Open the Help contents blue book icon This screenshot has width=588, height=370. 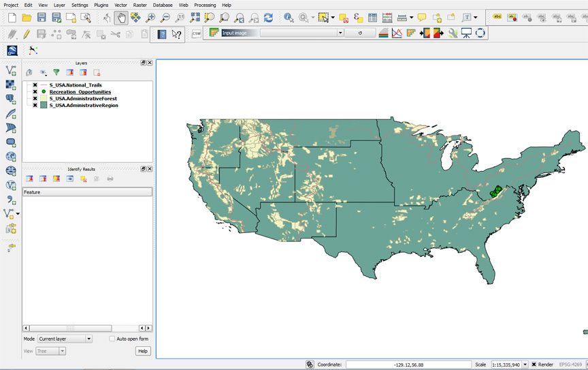pos(161,35)
